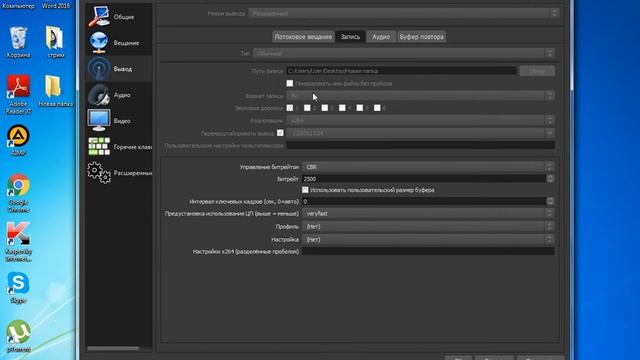Open the Аудио section in the sidebar
Viewport: 640px width, 360px height.
119,95
